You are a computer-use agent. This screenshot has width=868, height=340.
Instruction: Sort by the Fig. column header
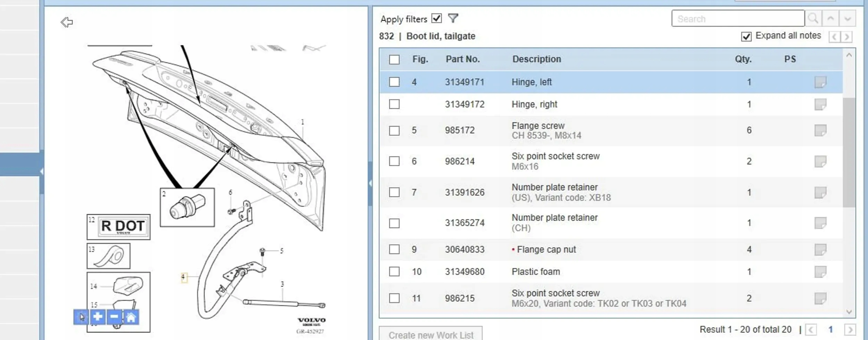pos(420,59)
